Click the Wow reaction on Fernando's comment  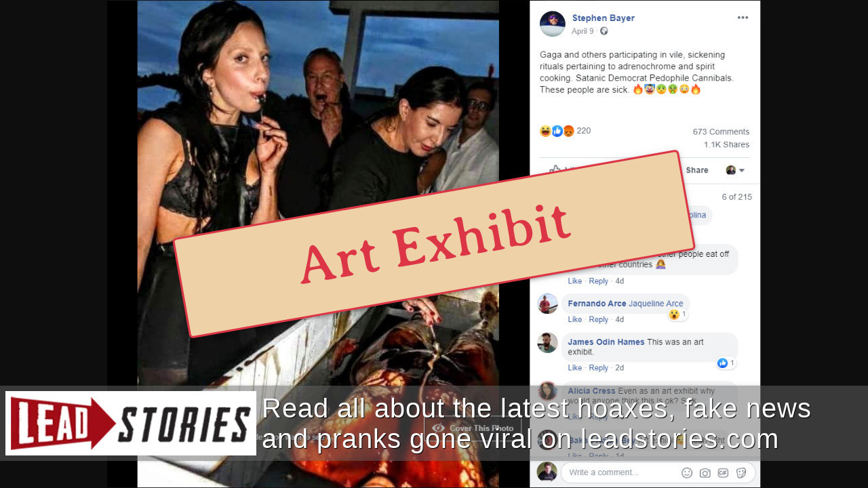(674, 314)
